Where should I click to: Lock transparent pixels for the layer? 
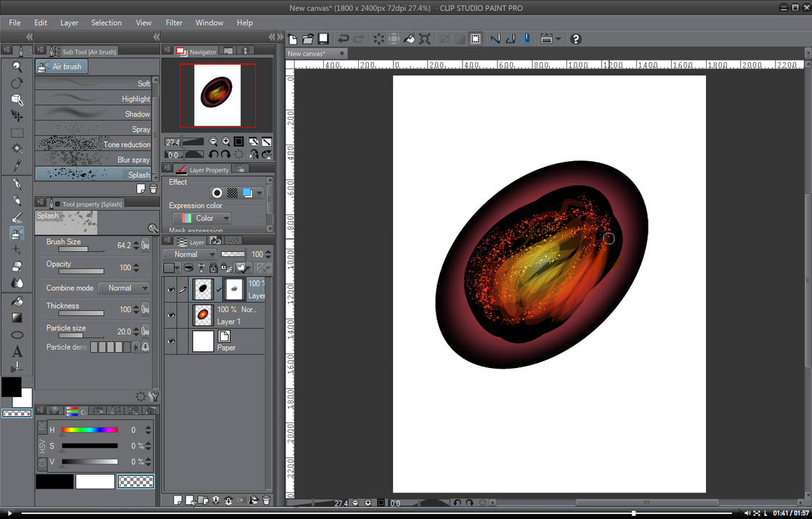click(224, 267)
